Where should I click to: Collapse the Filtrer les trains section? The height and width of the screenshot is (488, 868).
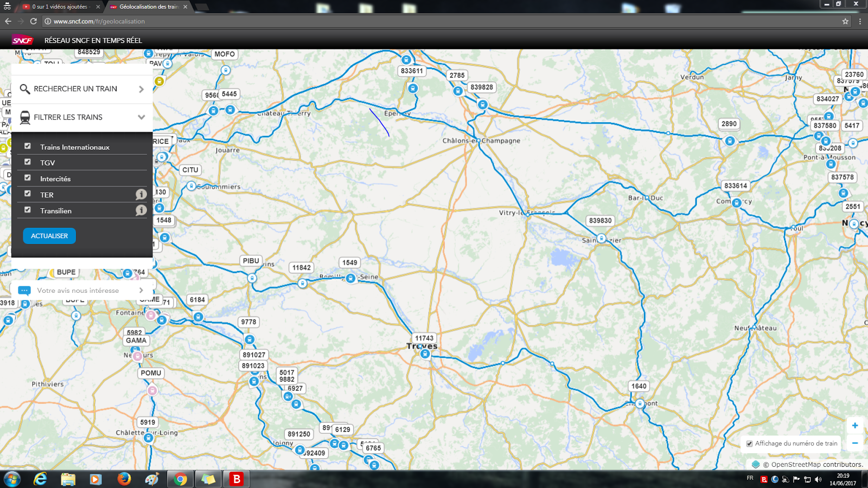point(142,117)
